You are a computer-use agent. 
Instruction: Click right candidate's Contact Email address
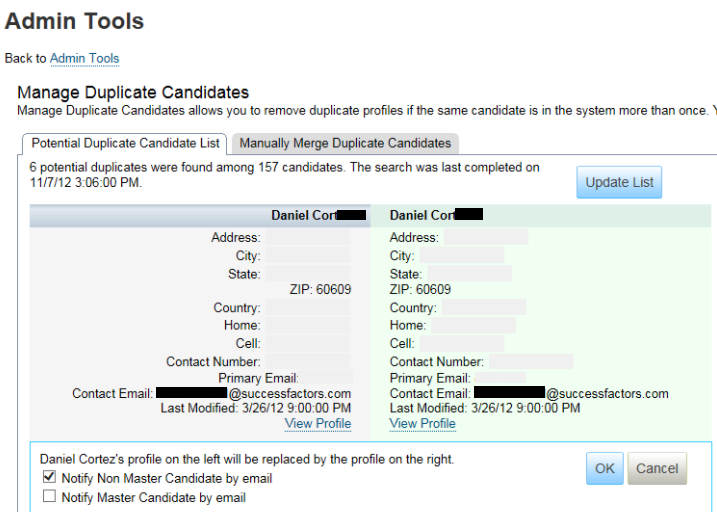click(571, 393)
